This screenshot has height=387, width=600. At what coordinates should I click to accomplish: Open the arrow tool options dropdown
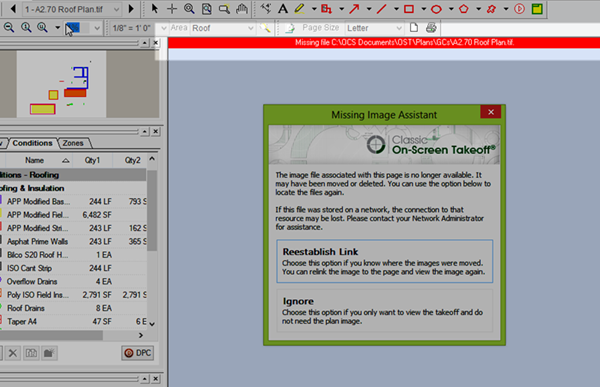[369, 8]
